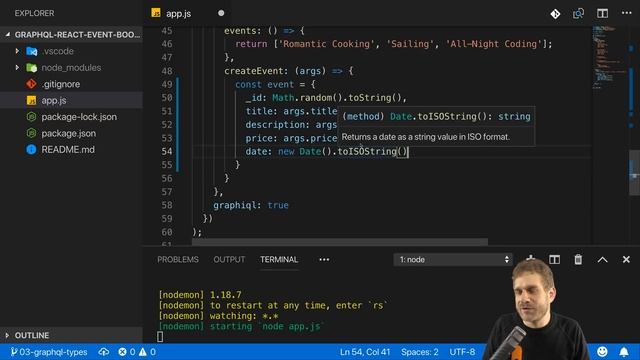Open package.json file
Viewport: 640px width, 360px height.
(x=69, y=133)
